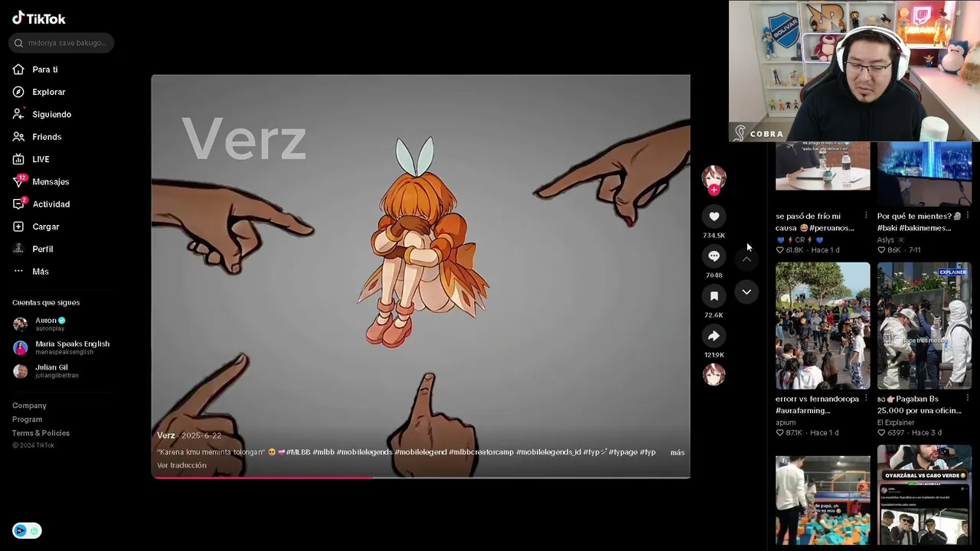Save the video with the bookmark icon
This screenshot has width=980, height=551.
[714, 296]
